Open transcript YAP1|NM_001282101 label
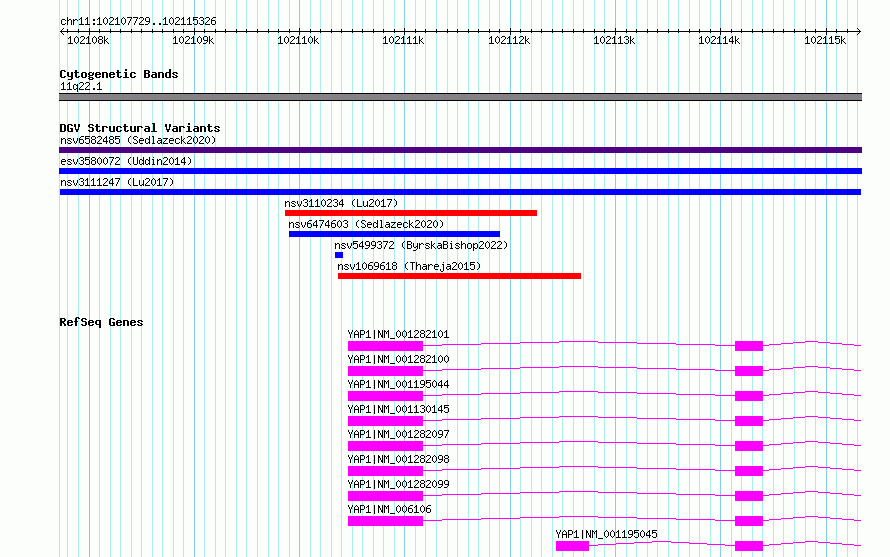Viewport: 890px width, 557px height. 398,334
